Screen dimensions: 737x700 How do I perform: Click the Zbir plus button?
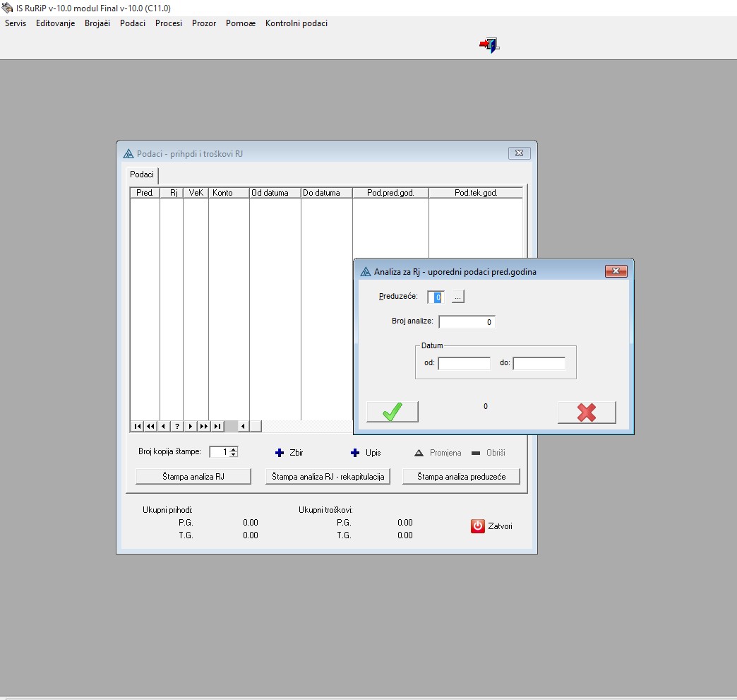[280, 453]
